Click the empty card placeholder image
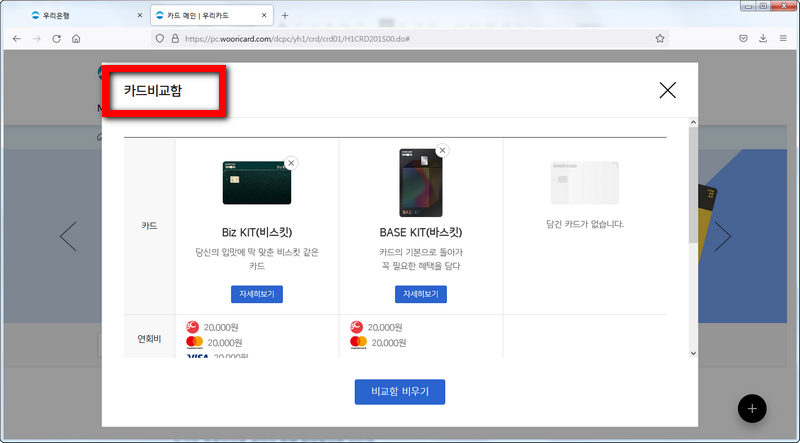This screenshot has width=800, height=443. point(585,183)
